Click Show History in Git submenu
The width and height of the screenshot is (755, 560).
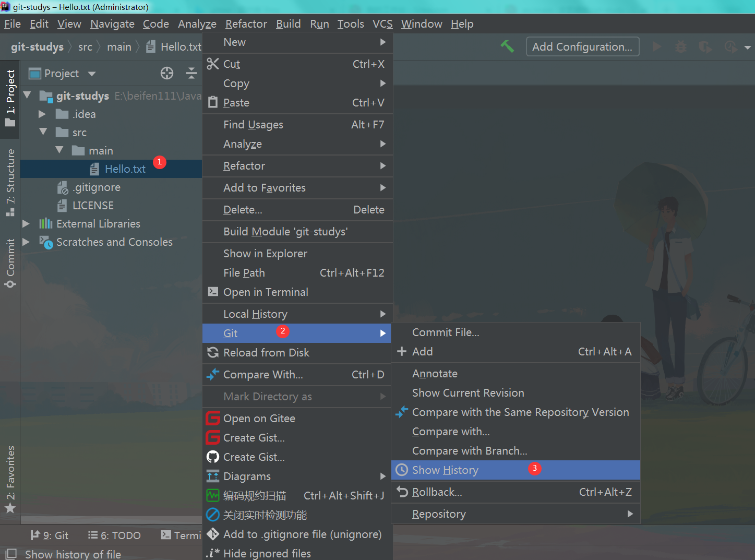pos(516,470)
